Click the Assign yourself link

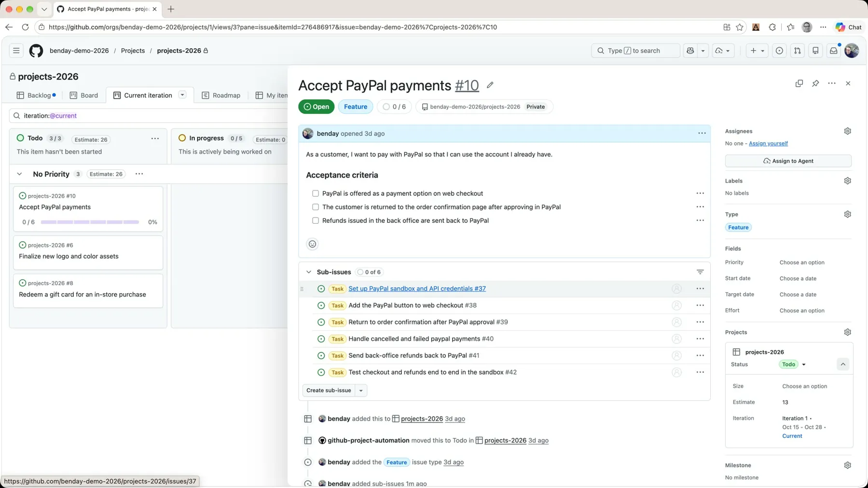click(768, 143)
